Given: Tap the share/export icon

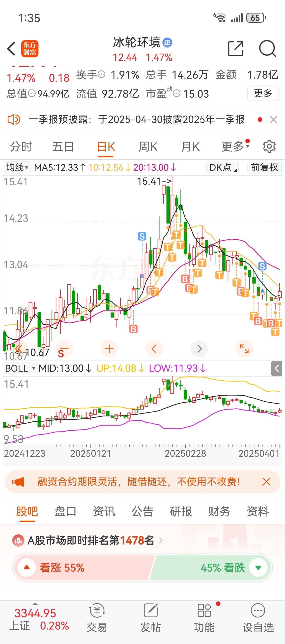Looking at the screenshot, I should pyautogui.click(x=235, y=48).
